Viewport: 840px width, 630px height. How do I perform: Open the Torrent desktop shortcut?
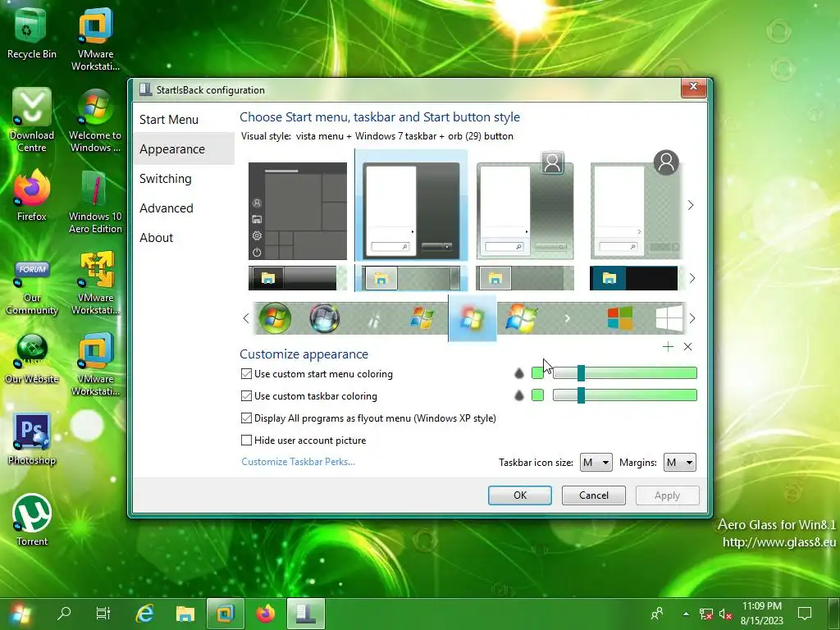(x=32, y=519)
